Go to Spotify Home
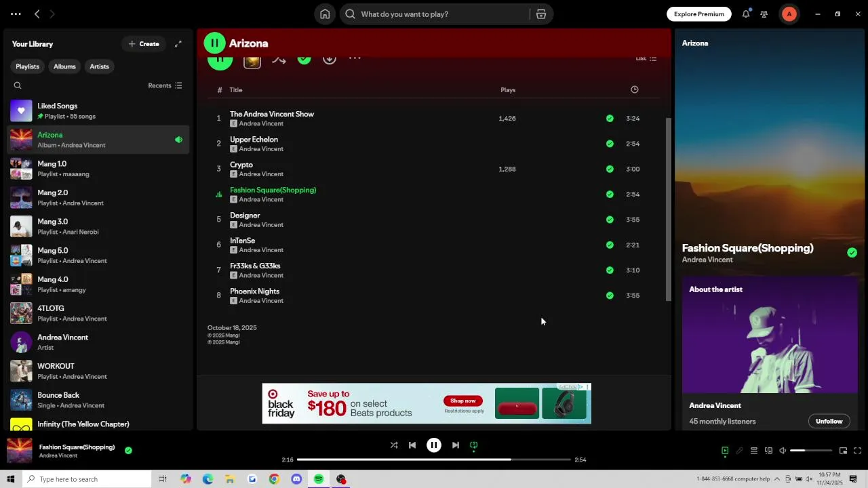The width and height of the screenshot is (868, 488). pos(325,14)
